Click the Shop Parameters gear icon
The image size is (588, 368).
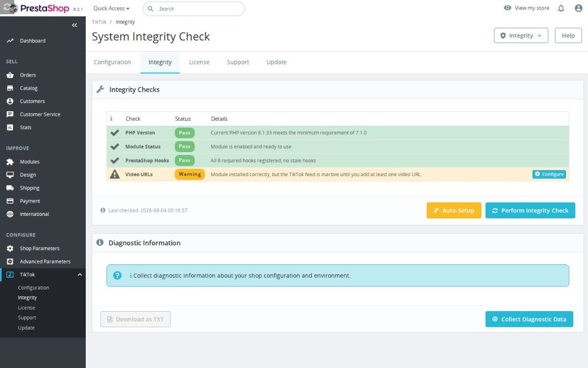[10, 248]
